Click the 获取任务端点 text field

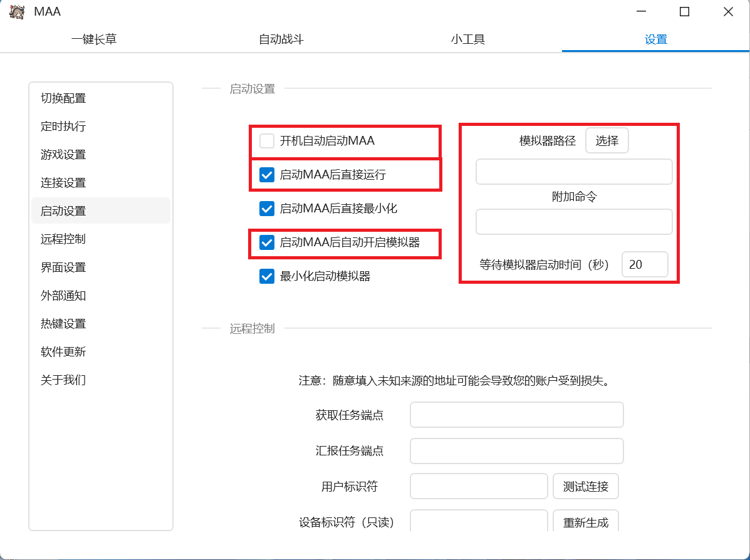[x=517, y=415]
